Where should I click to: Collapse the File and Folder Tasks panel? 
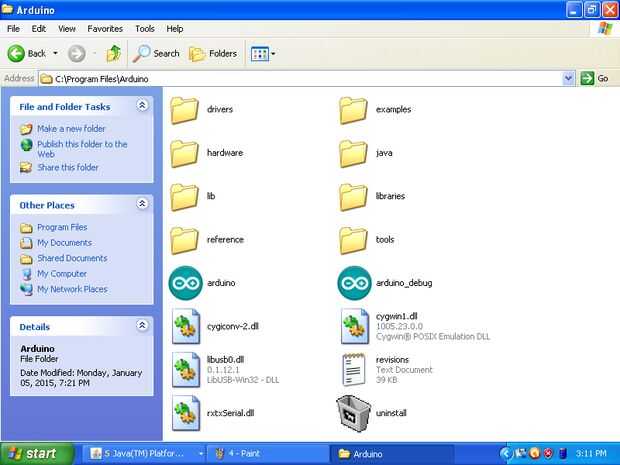142,105
